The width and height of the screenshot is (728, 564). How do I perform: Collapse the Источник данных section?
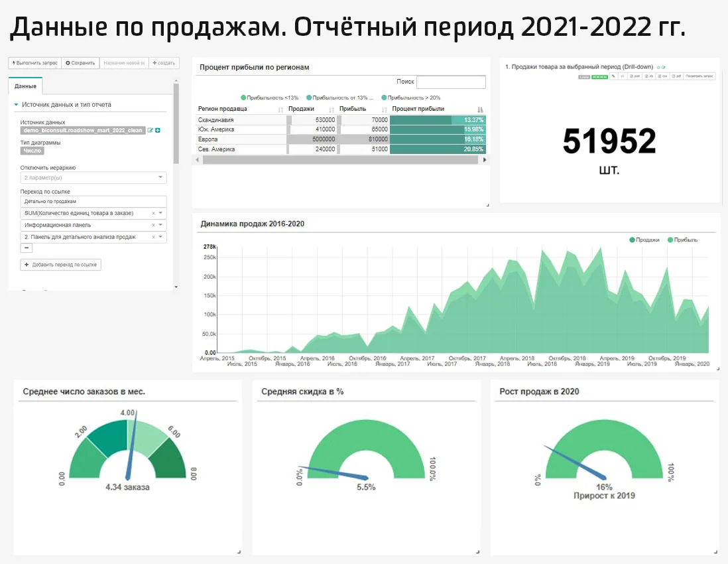pos(15,104)
